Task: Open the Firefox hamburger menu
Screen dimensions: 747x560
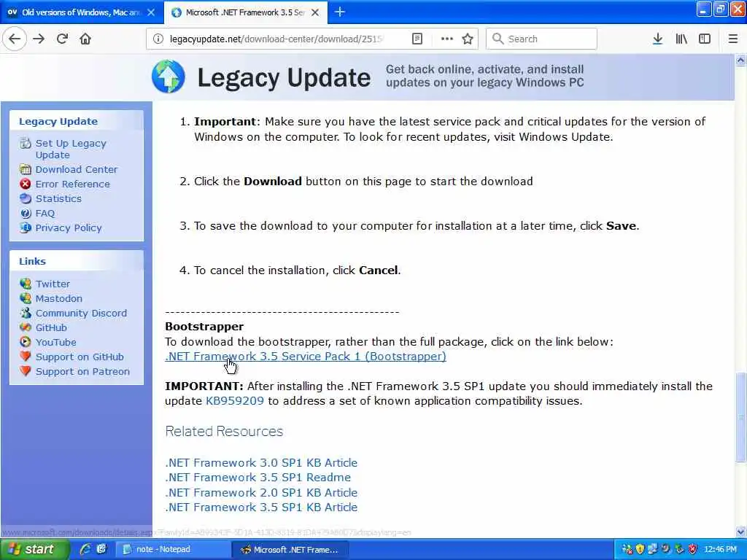Action: [732, 39]
